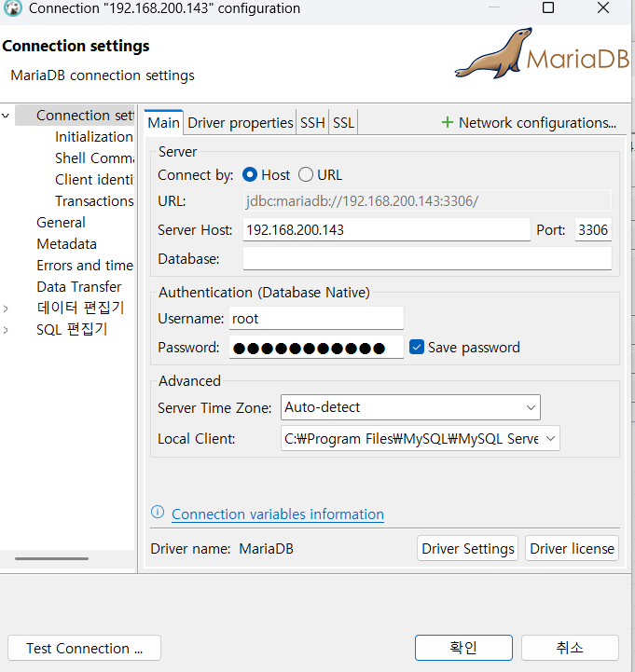
Task: Uncheck the Save password checkbox
Action: pos(417,347)
